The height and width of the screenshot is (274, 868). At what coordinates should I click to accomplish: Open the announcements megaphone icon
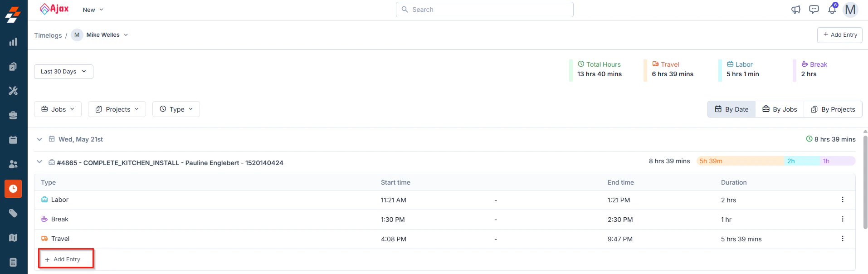coord(796,10)
